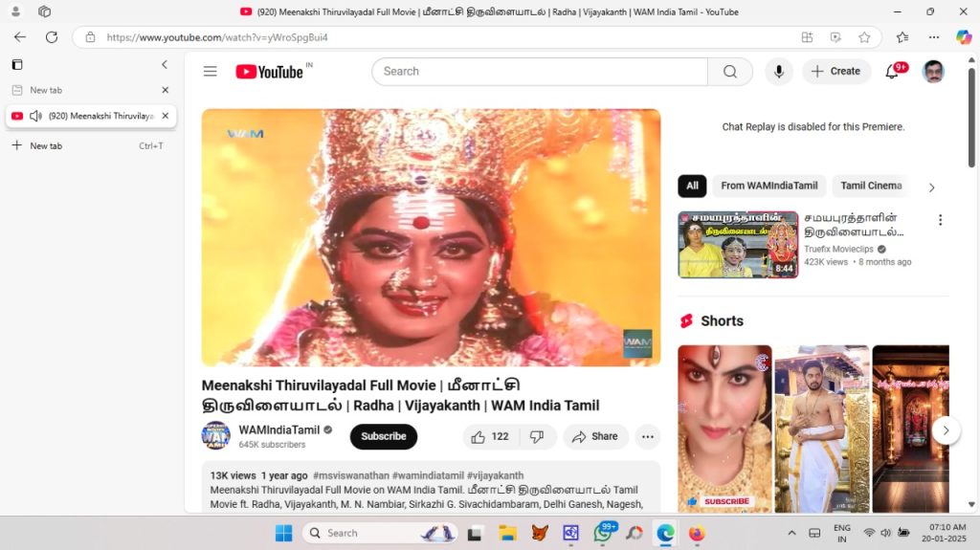980x550 pixels.
Task: Click the Create button
Action: pos(835,71)
